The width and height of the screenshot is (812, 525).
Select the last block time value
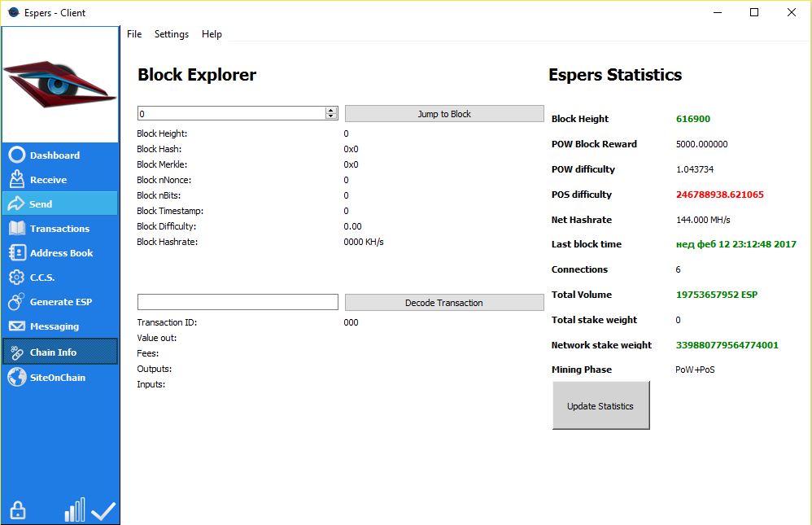[736, 244]
